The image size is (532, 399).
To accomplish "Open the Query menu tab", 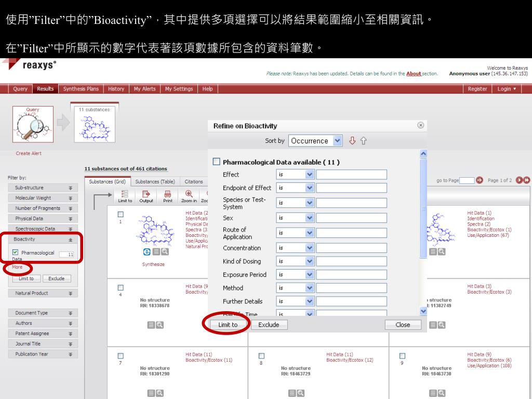I will 20,88.
